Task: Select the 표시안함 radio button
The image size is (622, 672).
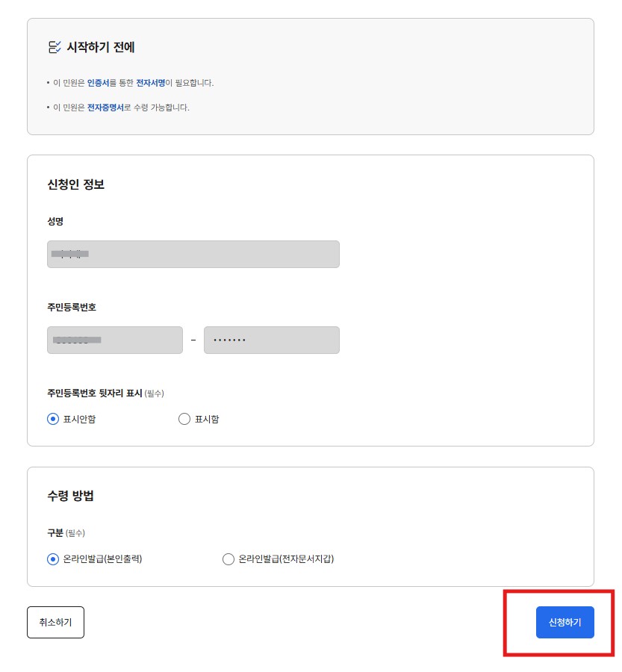Action: [x=52, y=419]
